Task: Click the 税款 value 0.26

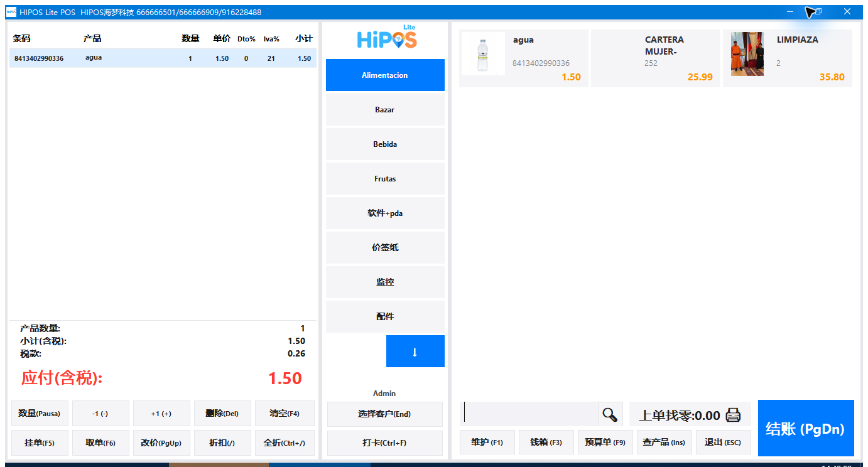Action: [296, 353]
